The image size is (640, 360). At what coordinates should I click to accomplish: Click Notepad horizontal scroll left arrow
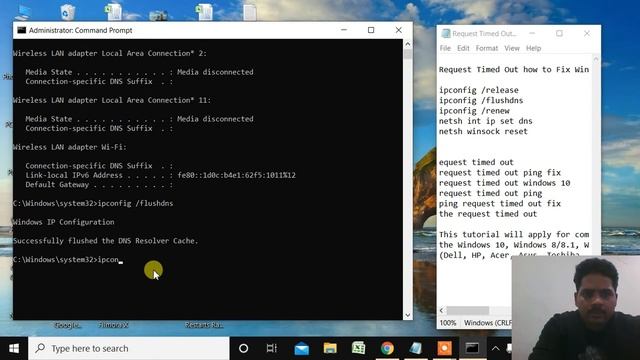point(442,311)
